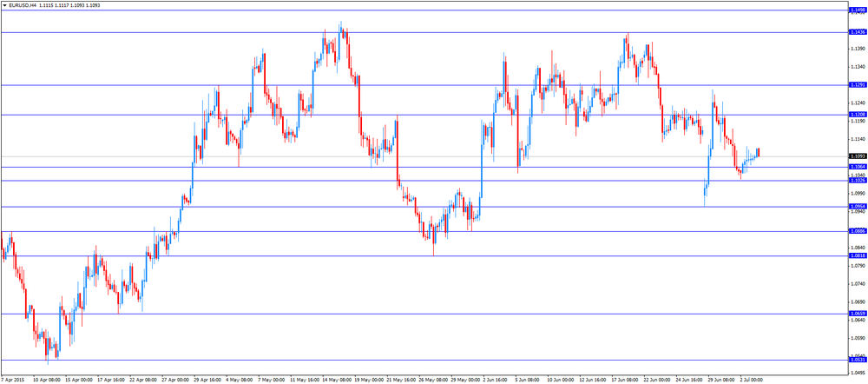This screenshot has height=384, width=868.
Task: Click the 10 Apr 08:00 time axis label
Action: point(47,381)
